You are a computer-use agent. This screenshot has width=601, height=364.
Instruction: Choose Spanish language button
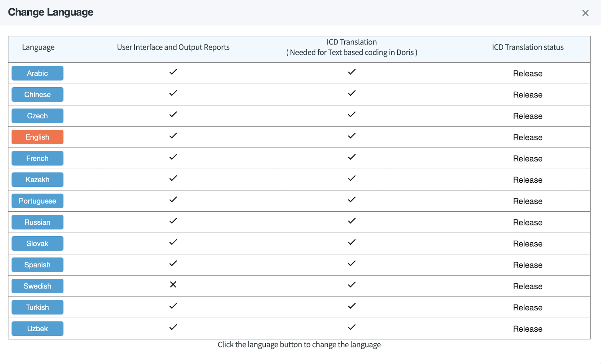(x=37, y=265)
